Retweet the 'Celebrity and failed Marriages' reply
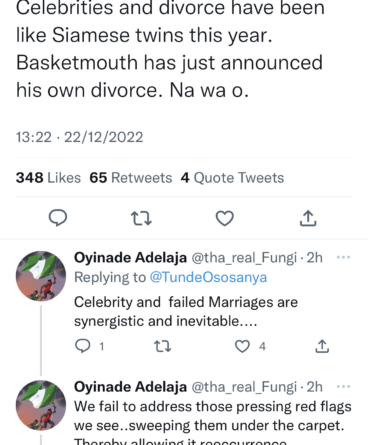Image resolution: width=368 pixels, height=445 pixels. tap(162, 346)
